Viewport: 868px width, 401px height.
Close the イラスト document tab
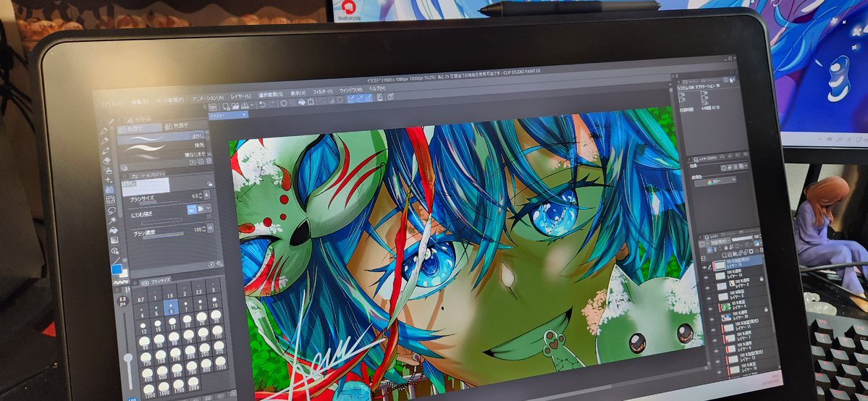tap(244, 114)
